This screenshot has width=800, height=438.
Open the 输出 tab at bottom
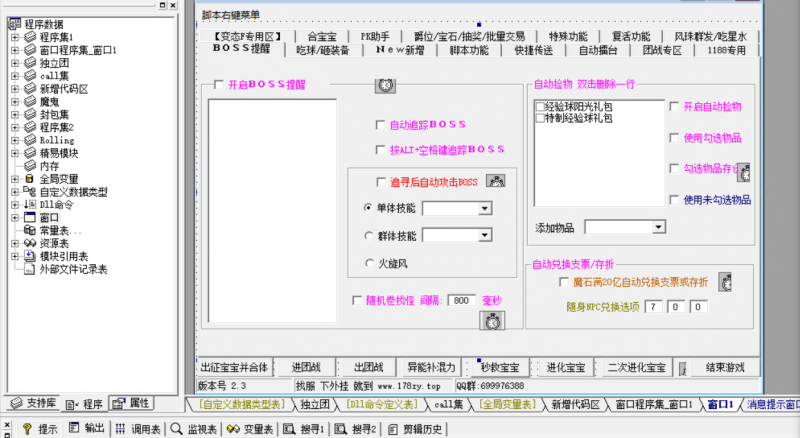pos(87,428)
